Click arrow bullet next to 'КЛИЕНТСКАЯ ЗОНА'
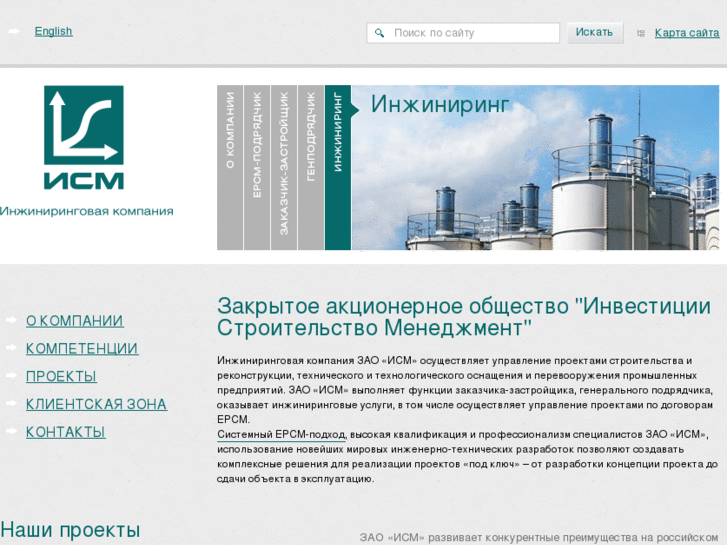Viewport: 727px width, 545px height. [x=12, y=403]
